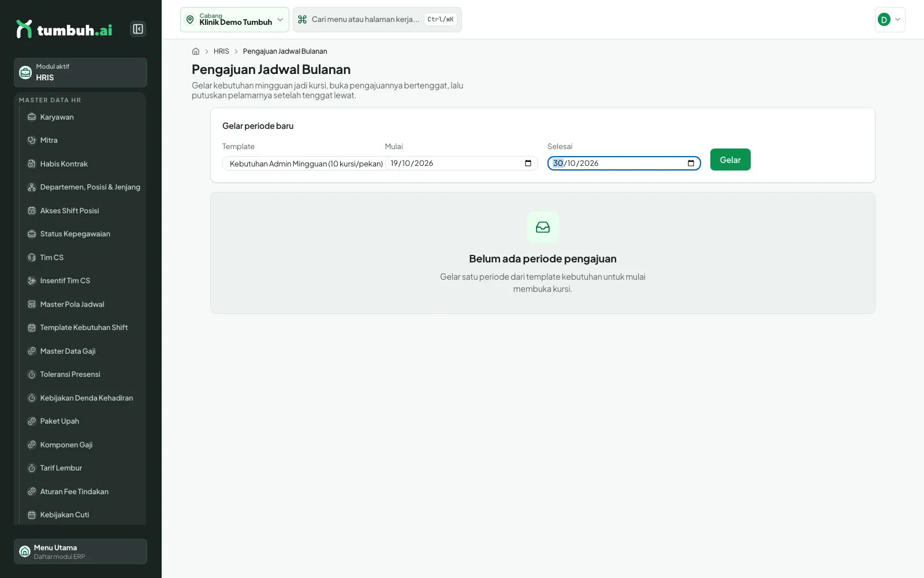Click the Toleransi Presensi timer icon
Image resolution: width=924 pixels, height=578 pixels.
pos(32,375)
